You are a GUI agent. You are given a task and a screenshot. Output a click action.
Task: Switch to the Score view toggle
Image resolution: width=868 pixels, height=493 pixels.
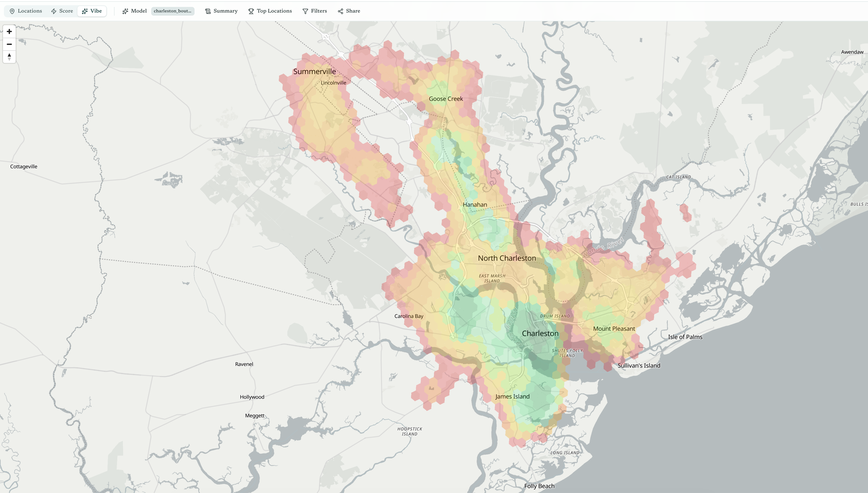click(x=62, y=11)
